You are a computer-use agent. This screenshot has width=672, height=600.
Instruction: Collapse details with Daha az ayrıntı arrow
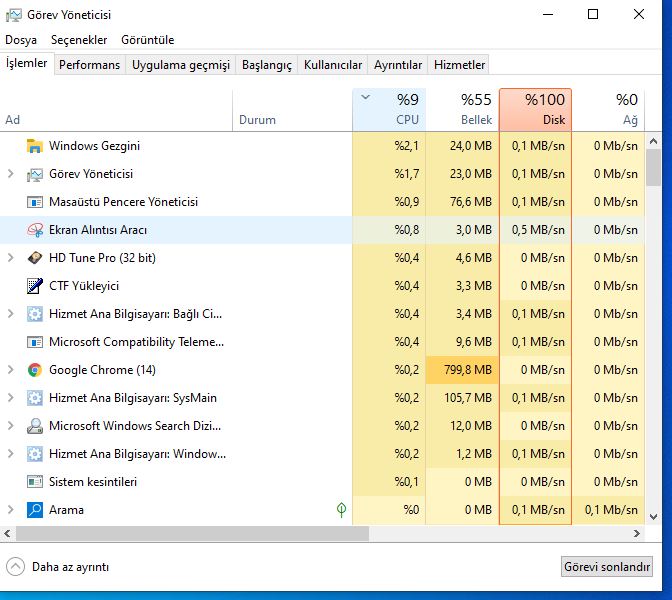click(x=15, y=567)
